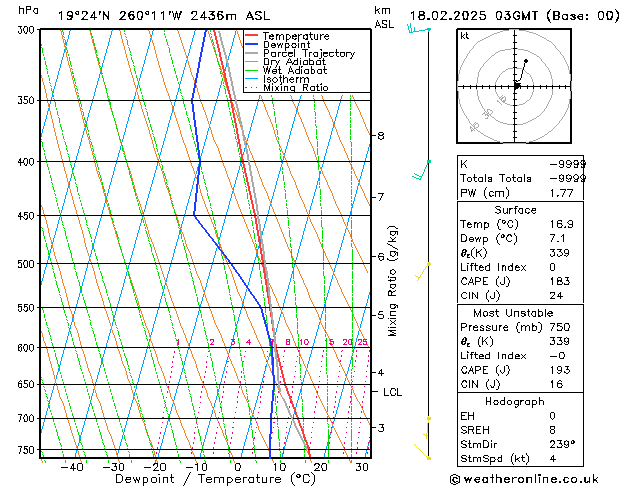Click the 'Temperature' legend entry
Viewport: 629px width, 486px height.
[296, 36]
